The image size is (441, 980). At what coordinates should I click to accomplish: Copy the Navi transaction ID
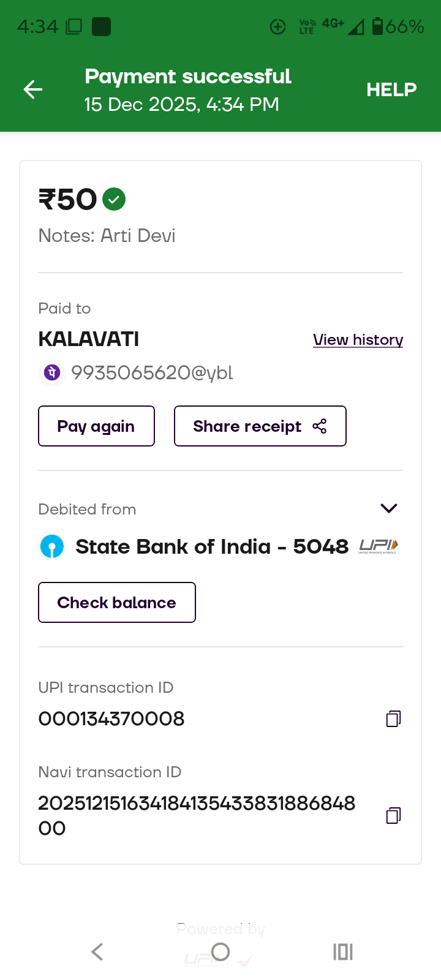tap(393, 815)
